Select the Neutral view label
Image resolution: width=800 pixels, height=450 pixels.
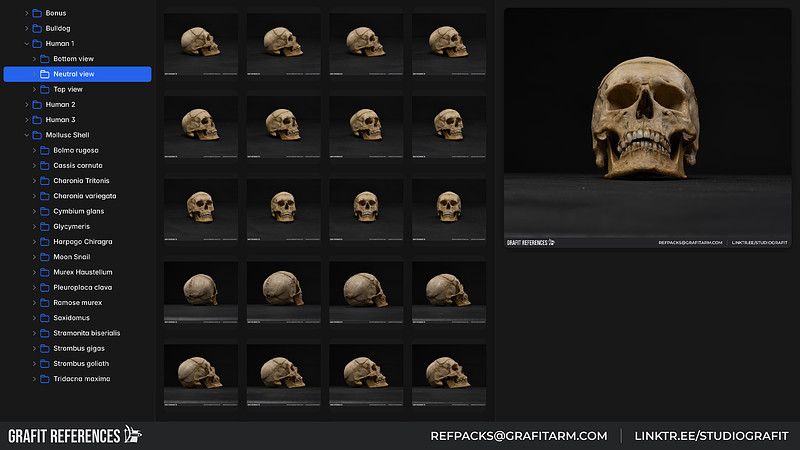click(73, 74)
